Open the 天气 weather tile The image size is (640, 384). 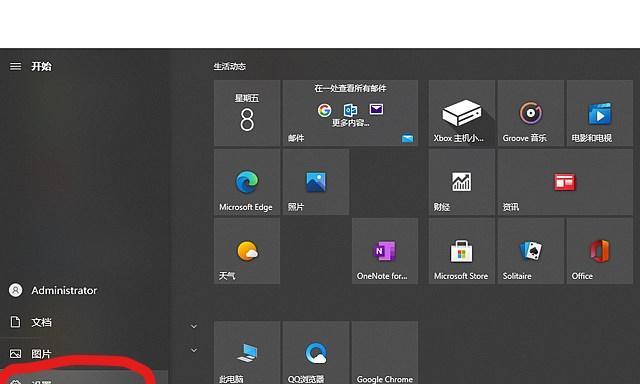tap(247, 251)
